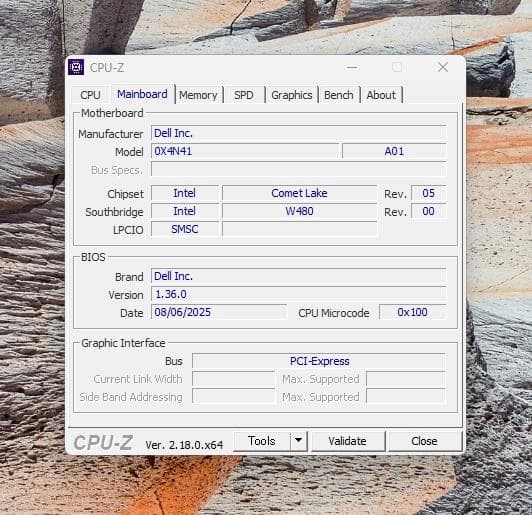Viewport: 532px width, 515px height.
Task: Click the empty LPCIO model field
Action: coord(300,229)
